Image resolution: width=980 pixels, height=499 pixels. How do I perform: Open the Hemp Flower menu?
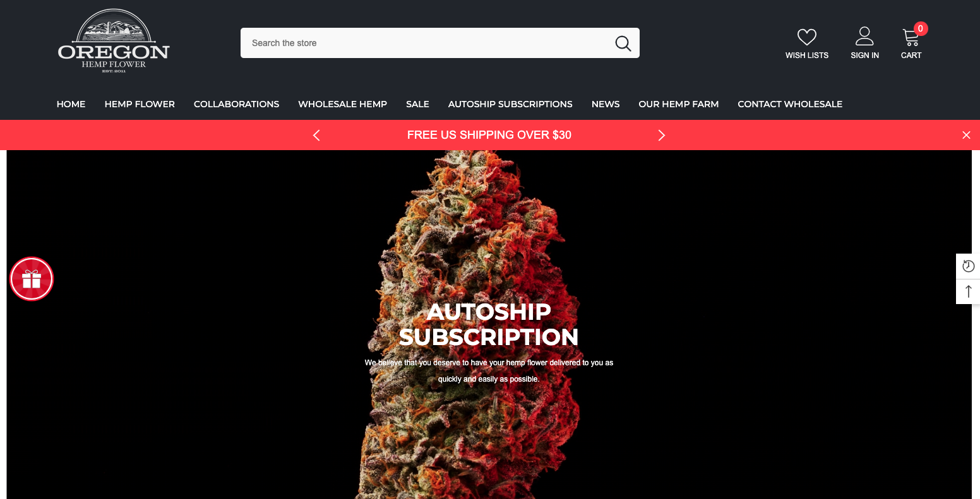click(140, 104)
